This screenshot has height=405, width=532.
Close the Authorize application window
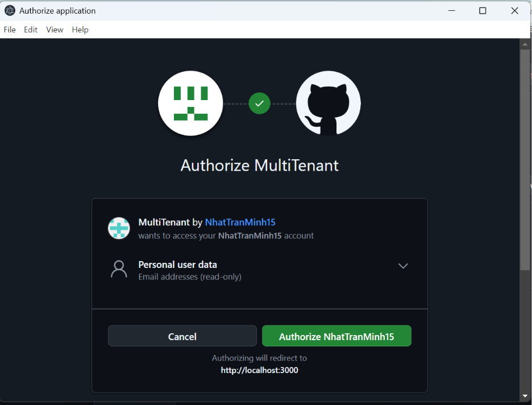[x=514, y=11]
